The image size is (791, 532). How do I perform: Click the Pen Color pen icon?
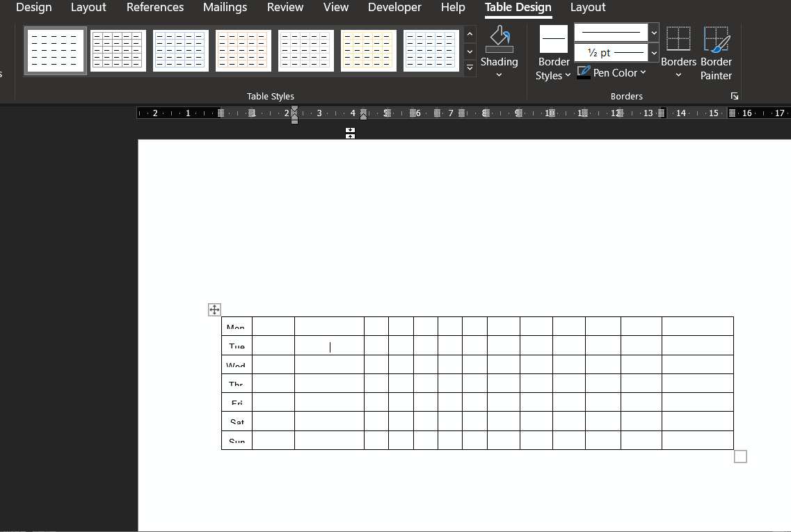tap(584, 72)
